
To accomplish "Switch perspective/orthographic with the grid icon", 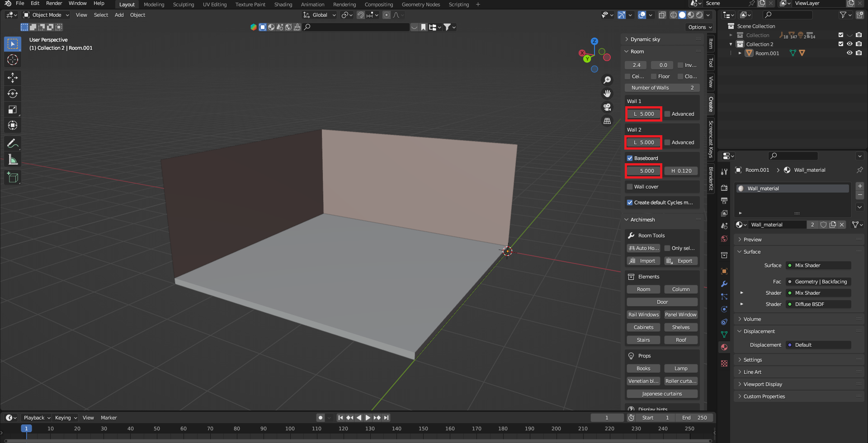I will pos(607,121).
